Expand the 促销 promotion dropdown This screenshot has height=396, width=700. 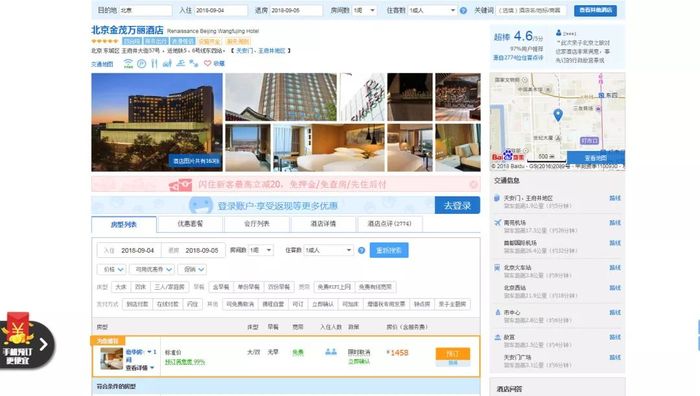(192, 269)
